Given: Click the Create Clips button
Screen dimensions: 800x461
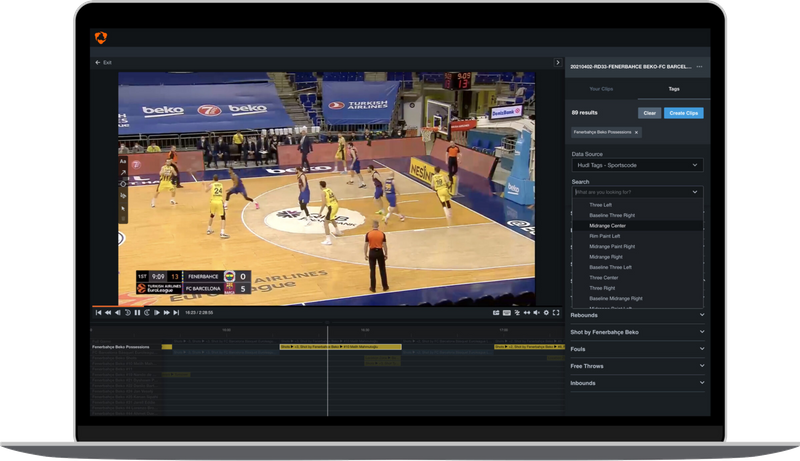Looking at the screenshot, I should point(684,113).
